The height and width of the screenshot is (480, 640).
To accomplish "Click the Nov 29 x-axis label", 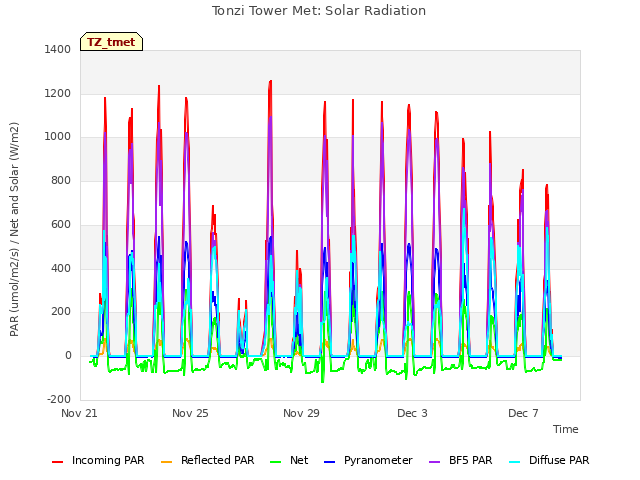I will (x=301, y=413).
